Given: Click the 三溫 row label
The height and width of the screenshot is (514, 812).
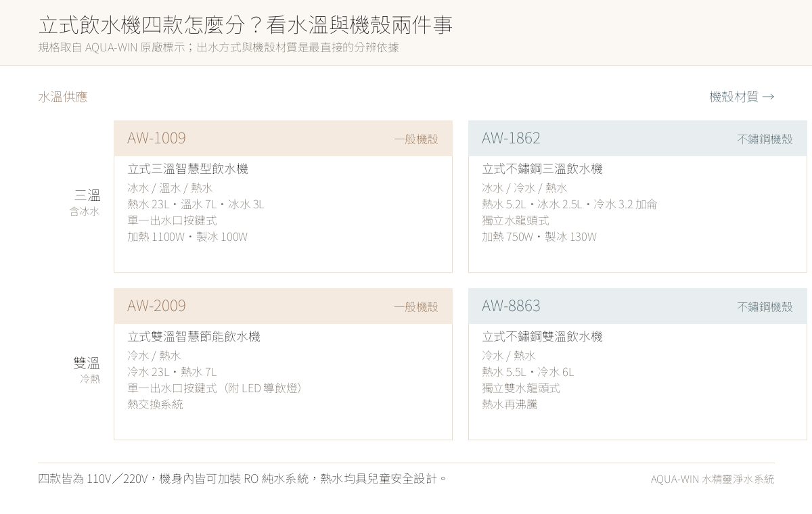Looking at the screenshot, I should pos(87,195).
